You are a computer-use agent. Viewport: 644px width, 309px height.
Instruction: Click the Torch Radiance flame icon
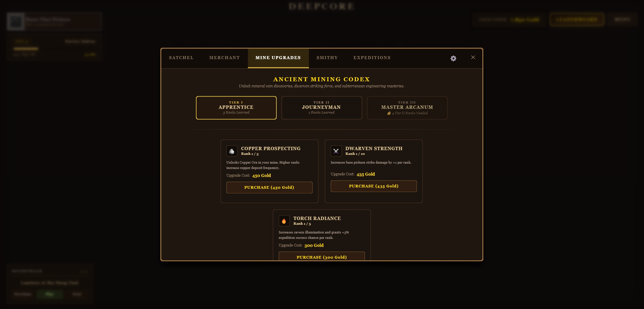point(284,221)
